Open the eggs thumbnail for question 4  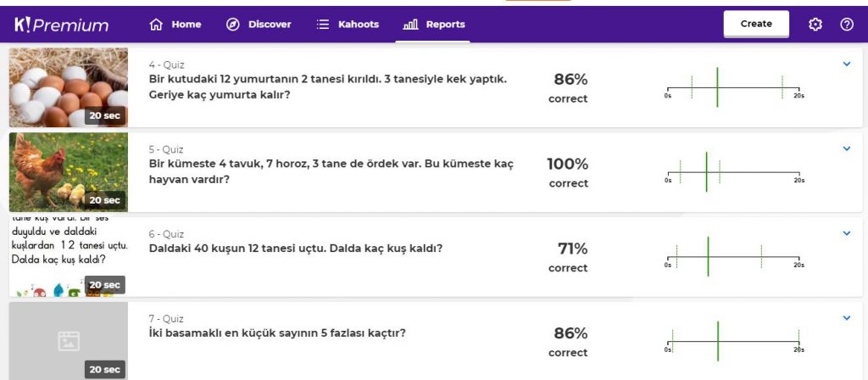pyautogui.click(x=69, y=87)
